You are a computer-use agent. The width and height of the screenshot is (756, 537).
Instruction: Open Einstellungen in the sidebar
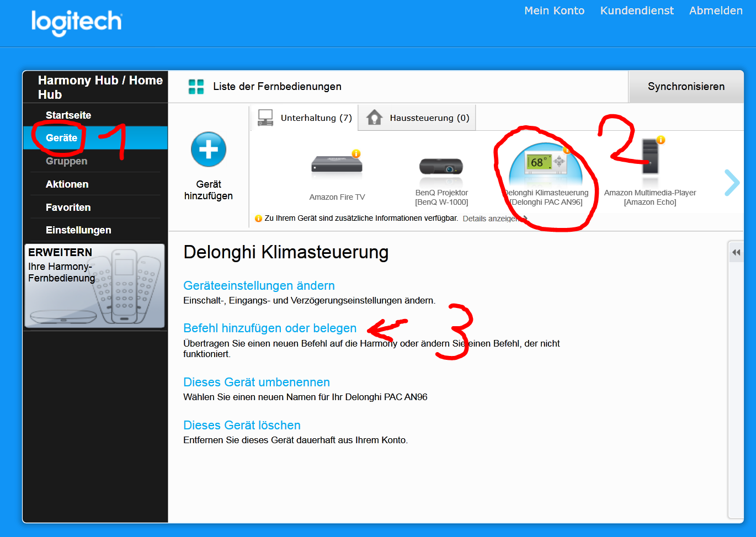(78, 230)
